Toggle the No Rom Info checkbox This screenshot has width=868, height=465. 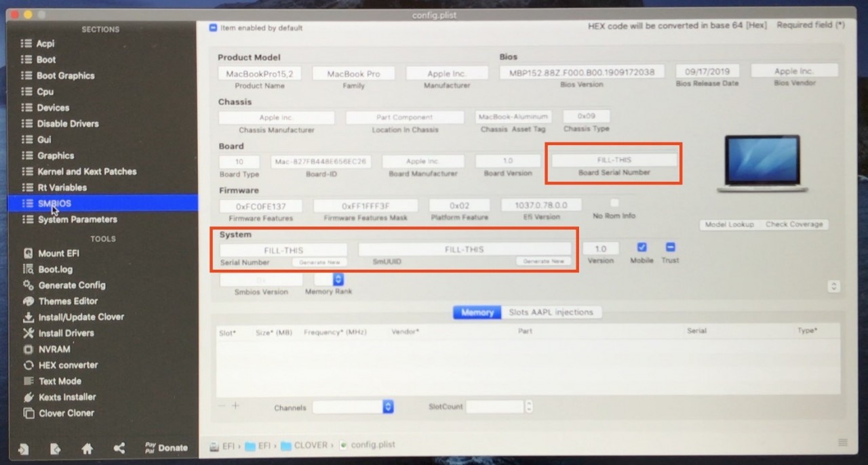click(x=614, y=203)
